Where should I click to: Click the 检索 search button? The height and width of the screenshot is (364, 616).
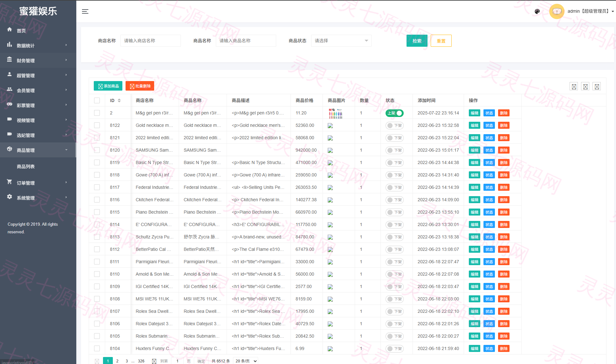417,41
